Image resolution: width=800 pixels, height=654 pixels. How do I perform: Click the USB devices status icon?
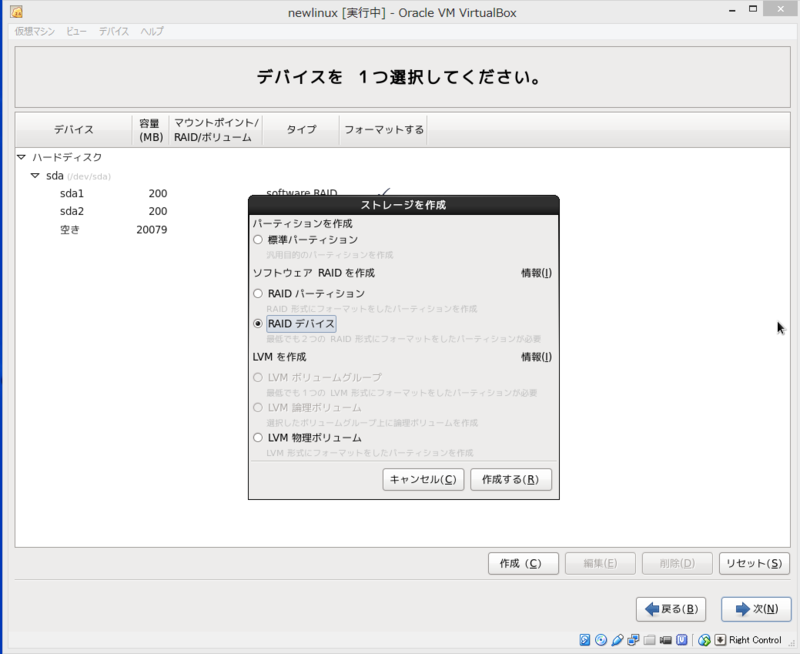click(617, 640)
